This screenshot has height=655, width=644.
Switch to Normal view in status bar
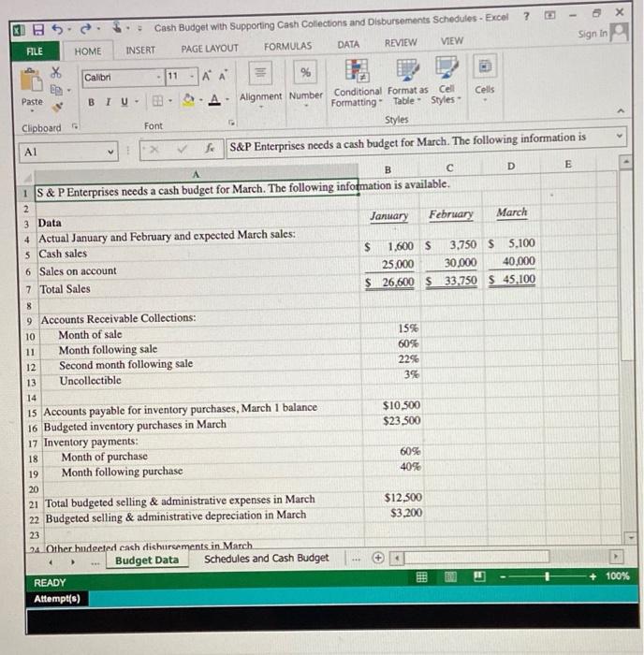click(x=421, y=577)
